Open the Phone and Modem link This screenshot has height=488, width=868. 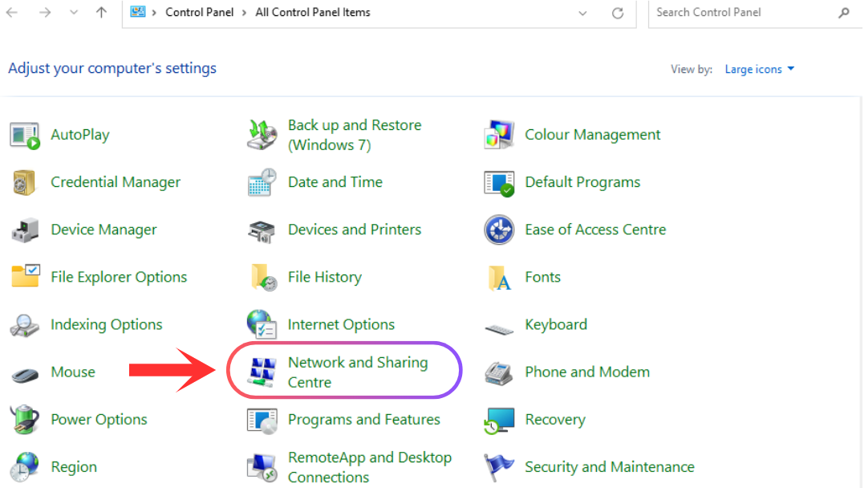click(x=587, y=372)
